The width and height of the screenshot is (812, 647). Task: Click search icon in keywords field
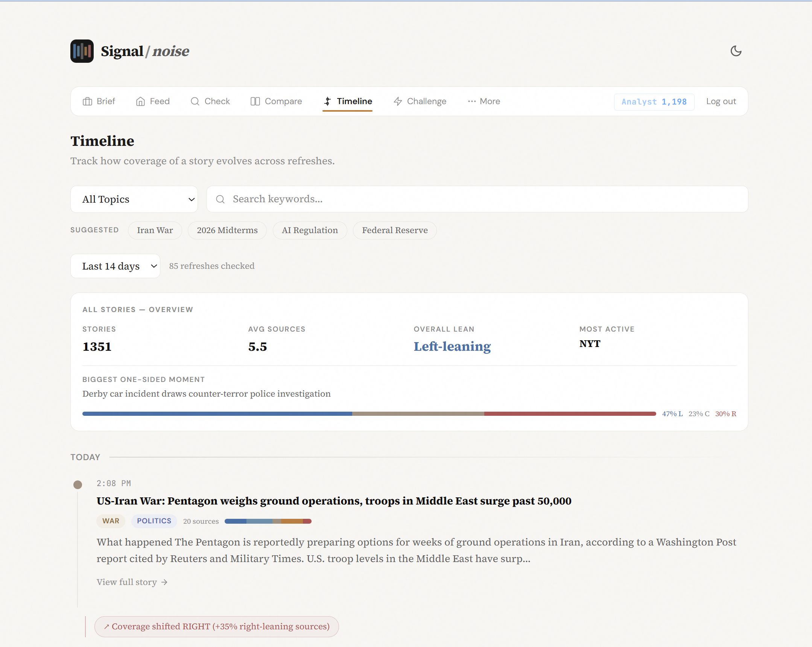pos(220,199)
